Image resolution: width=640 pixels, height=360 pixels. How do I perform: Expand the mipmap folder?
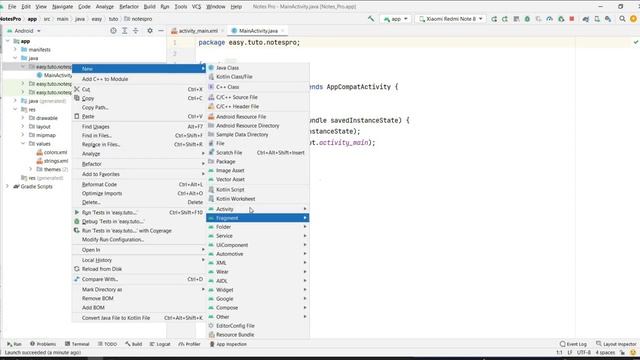pyautogui.click(x=23, y=135)
